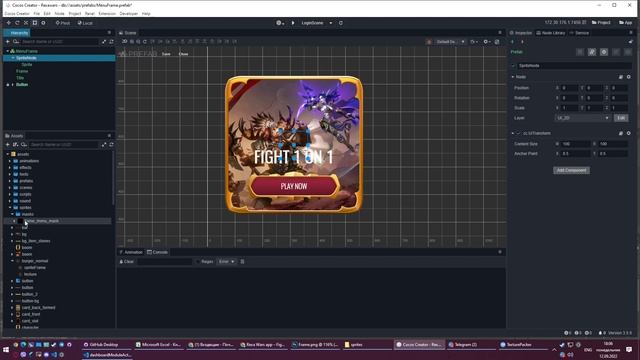This screenshot has width=640, height=360.
Task: Open Hierarchy search type filter icon
Action: coord(16,42)
